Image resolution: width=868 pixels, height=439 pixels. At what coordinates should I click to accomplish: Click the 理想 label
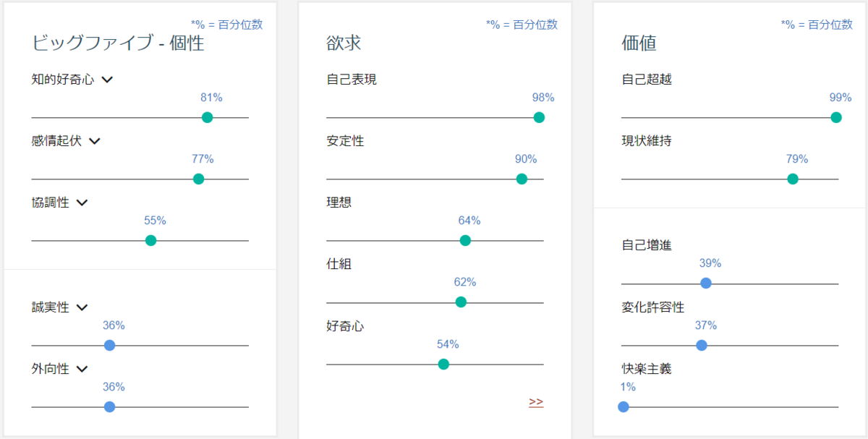click(339, 203)
